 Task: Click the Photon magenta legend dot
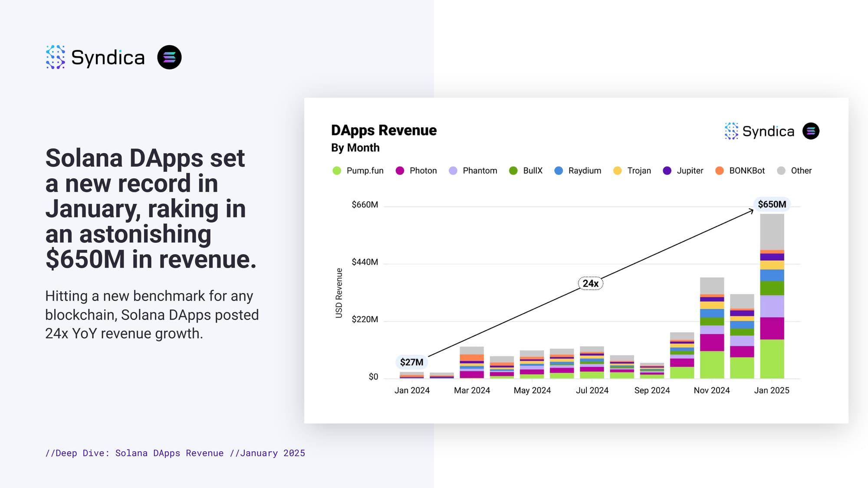click(x=400, y=171)
